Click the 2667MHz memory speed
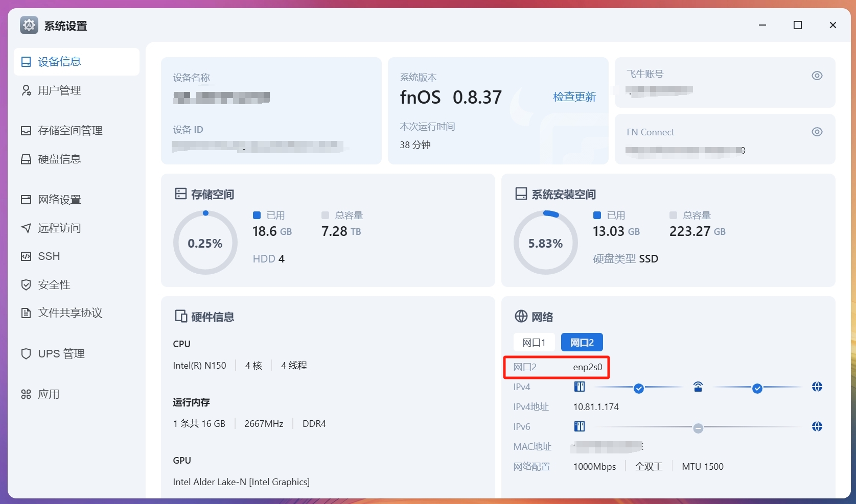856x504 pixels. (x=264, y=424)
